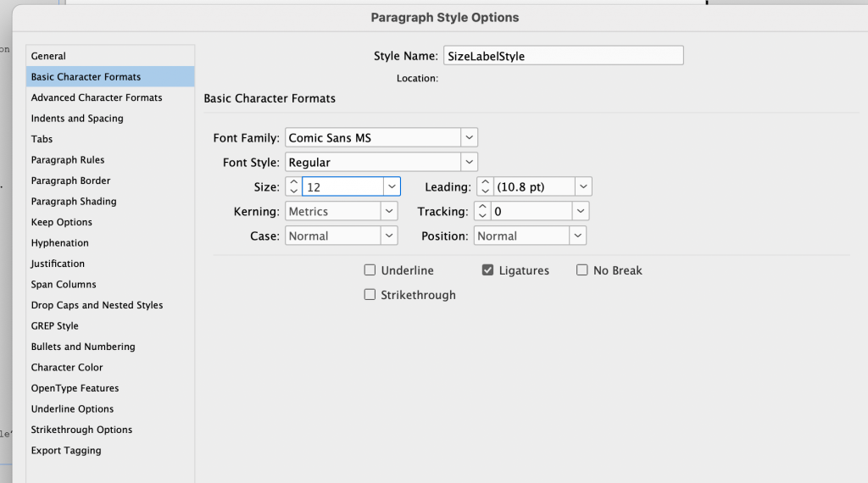The height and width of the screenshot is (483, 868).
Task: Select Paragraph Rules section
Action: click(110, 160)
